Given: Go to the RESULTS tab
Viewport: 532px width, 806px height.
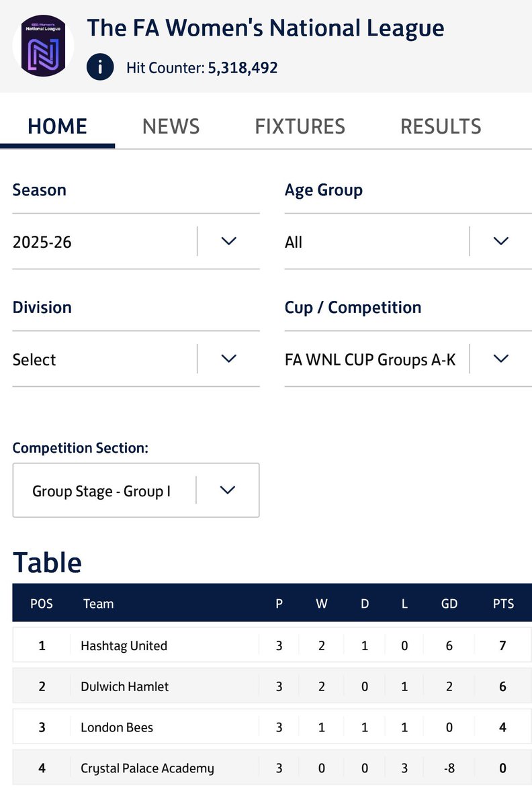Looking at the screenshot, I should tap(441, 126).
